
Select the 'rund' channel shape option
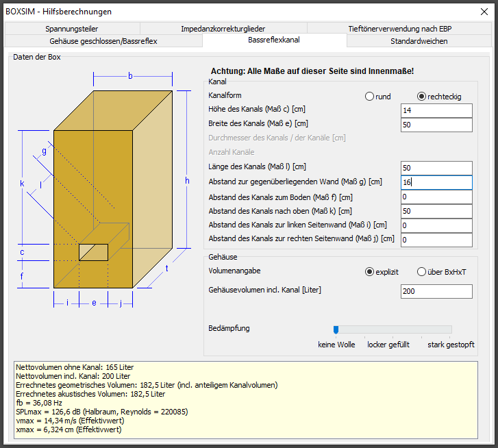point(370,97)
